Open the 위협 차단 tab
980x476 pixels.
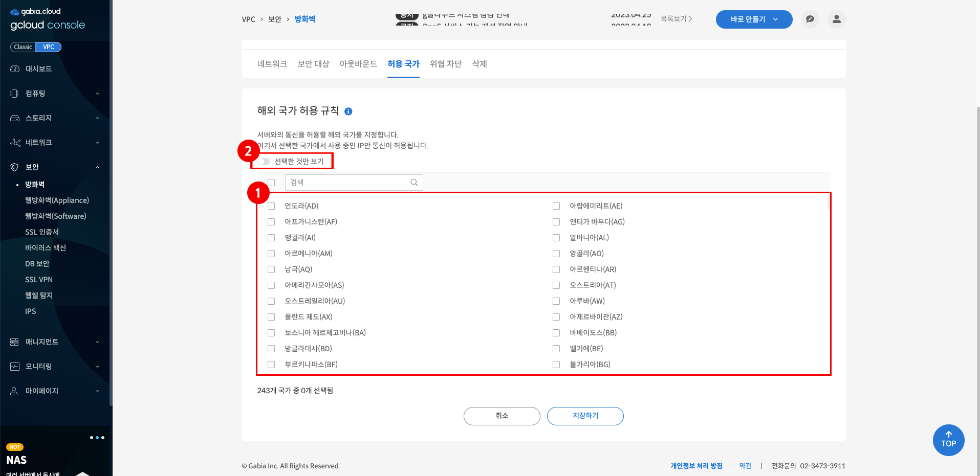click(445, 64)
